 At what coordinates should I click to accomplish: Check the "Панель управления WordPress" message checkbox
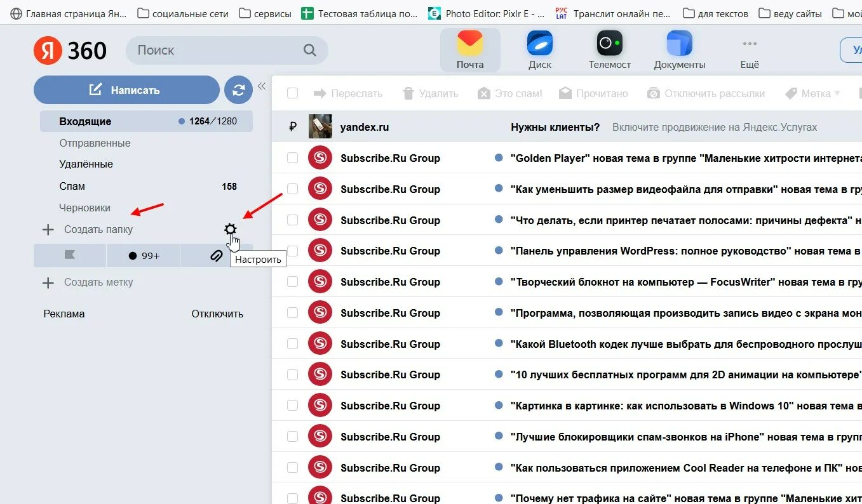tap(292, 251)
